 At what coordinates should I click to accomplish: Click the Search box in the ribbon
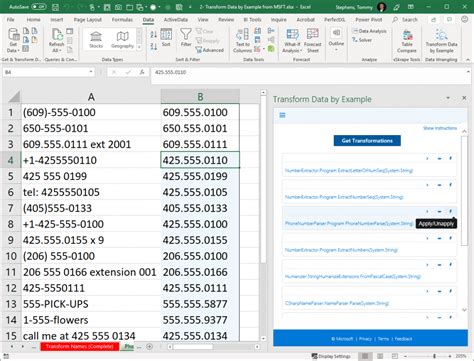[405, 20]
